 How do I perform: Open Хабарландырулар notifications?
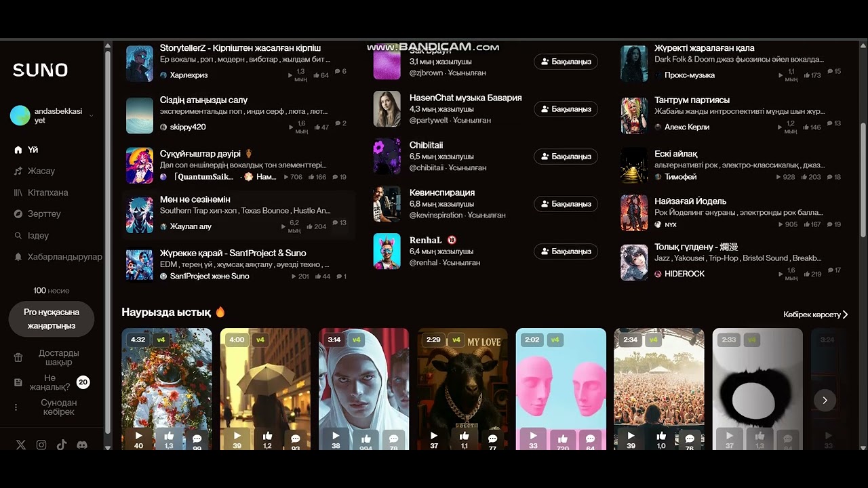[x=58, y=257]
